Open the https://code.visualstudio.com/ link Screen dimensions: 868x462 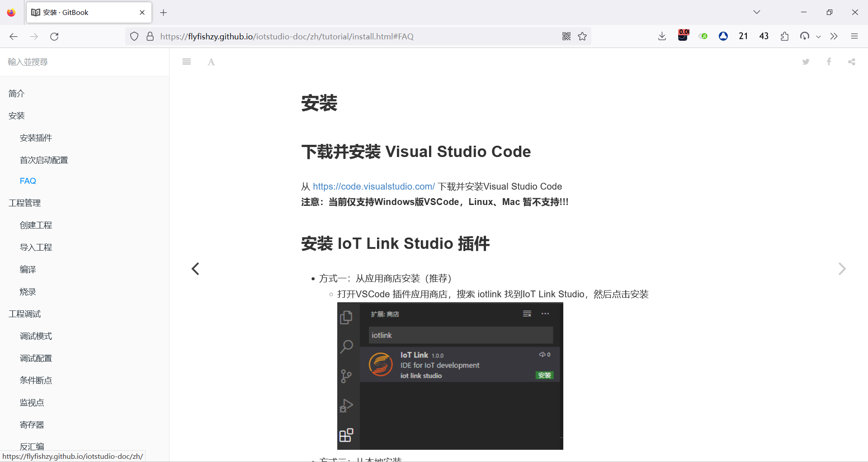point(373,186)
